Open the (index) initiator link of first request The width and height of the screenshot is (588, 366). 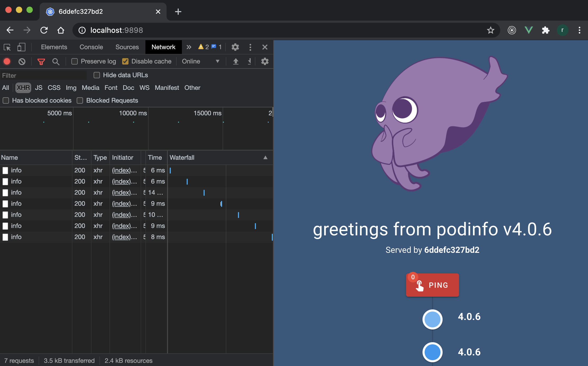tap(124, 170)
